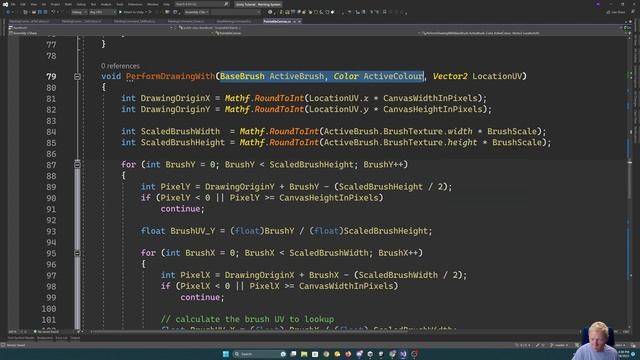Open the File menu
Image resolution: width=640 pixels, height=360 pixels.
point(13,4)
